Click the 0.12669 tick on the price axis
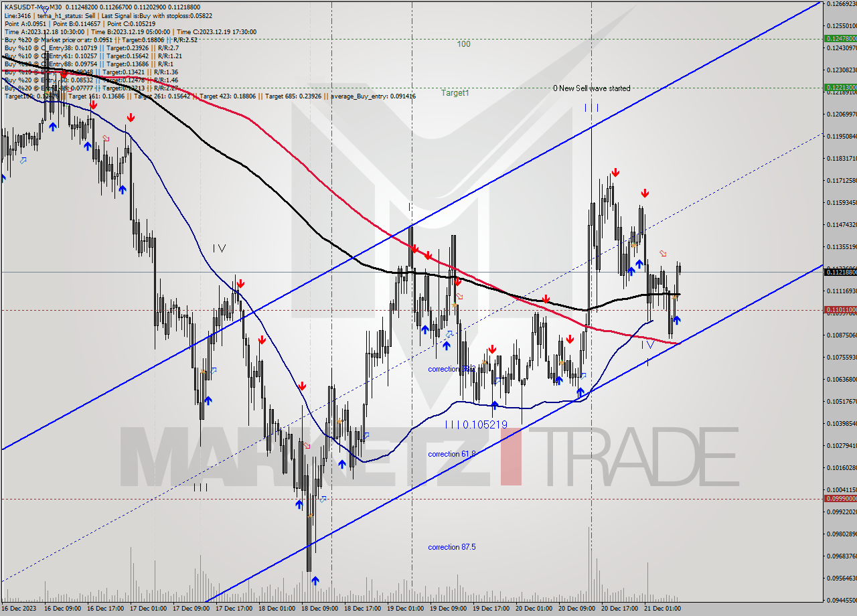The image size is (857, 616). pyautogui.click(x=842, y=3)
